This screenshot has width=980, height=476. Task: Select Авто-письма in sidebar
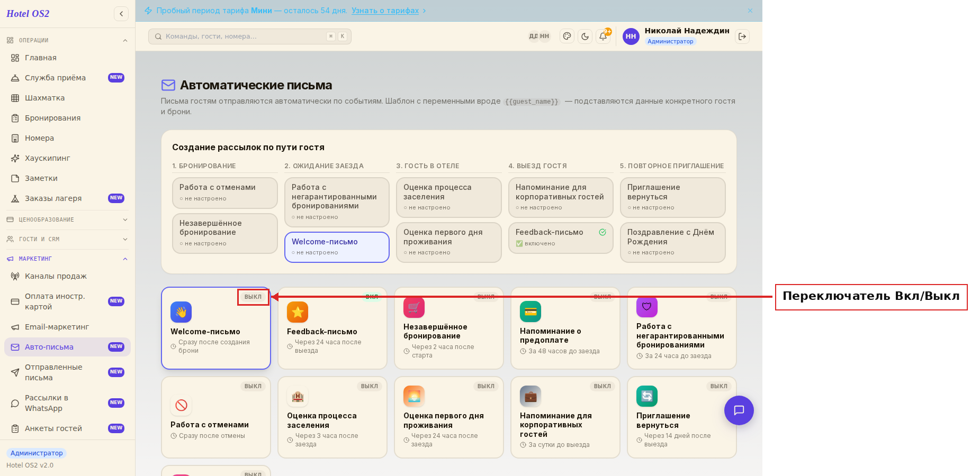tap(67, 347)
